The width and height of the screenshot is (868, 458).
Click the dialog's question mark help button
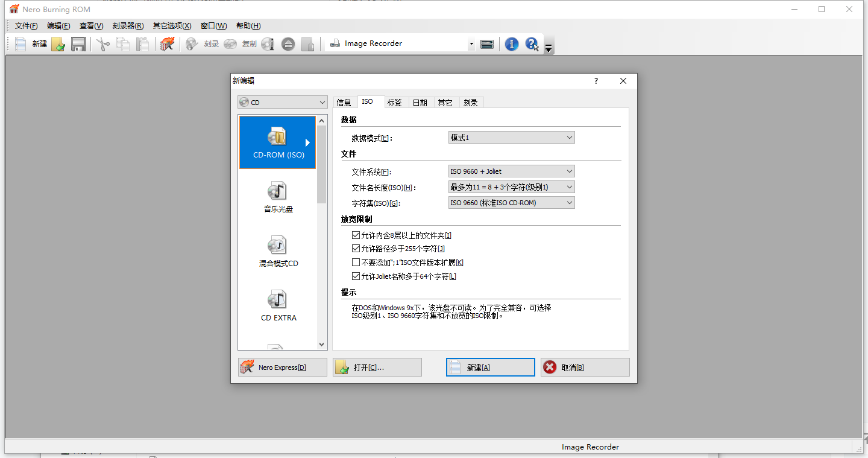(596, 81)
